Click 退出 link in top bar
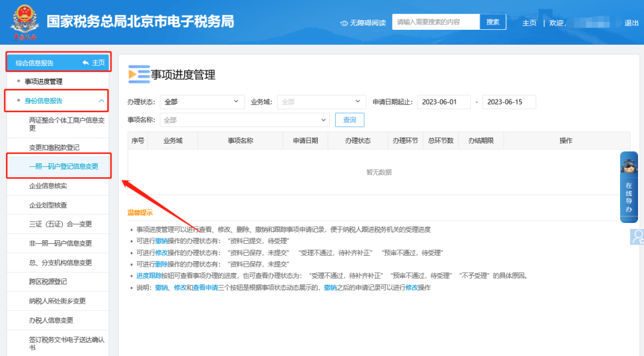Image resolution: width=644 pixels, height=356 pixels. [x=631, y=23]
